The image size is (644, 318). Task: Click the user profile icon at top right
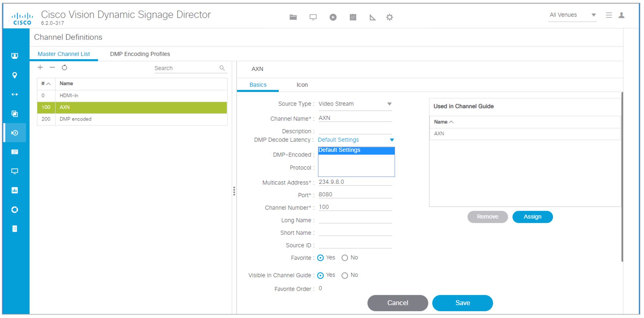(x=621, y=15)
